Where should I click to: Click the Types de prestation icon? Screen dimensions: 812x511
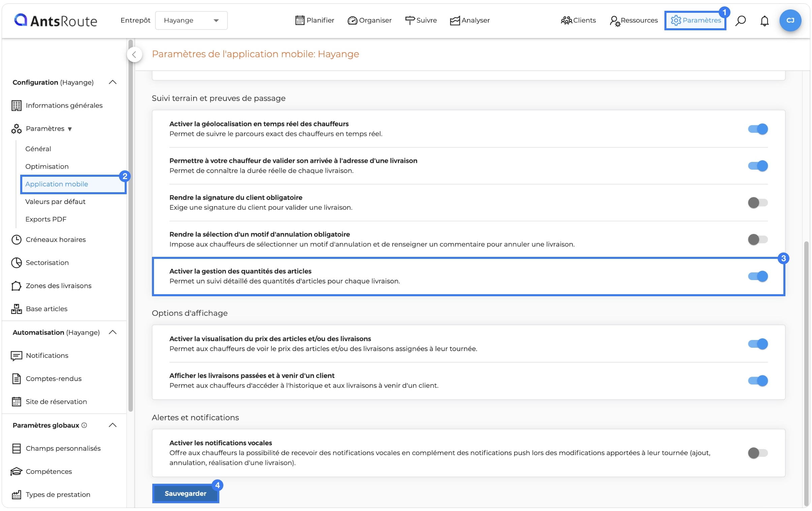pyautogui.click(x=16, y=495)
